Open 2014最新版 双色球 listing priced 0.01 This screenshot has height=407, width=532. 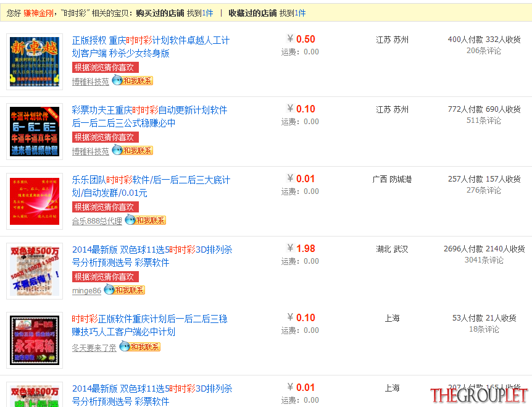point(152,395)
